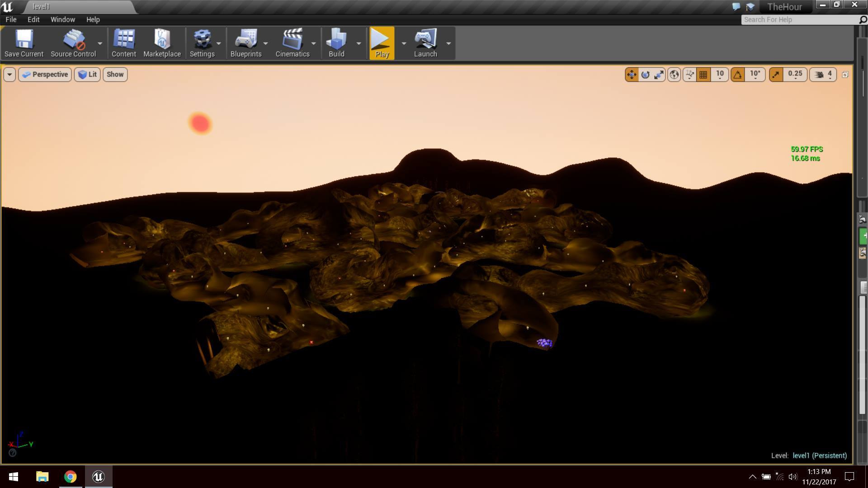Open rotation snap 10° dropdown

[755, 75]
